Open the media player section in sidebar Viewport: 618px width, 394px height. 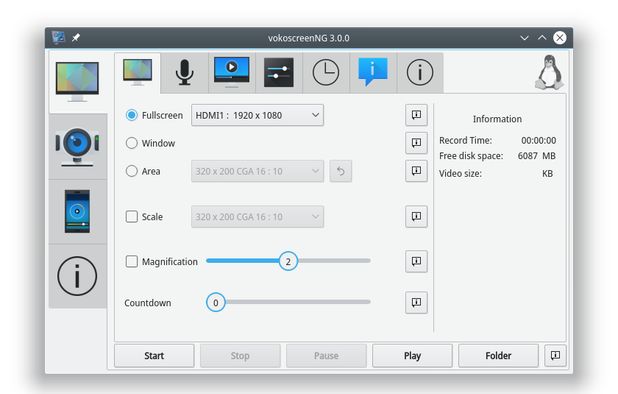point(77,212)
